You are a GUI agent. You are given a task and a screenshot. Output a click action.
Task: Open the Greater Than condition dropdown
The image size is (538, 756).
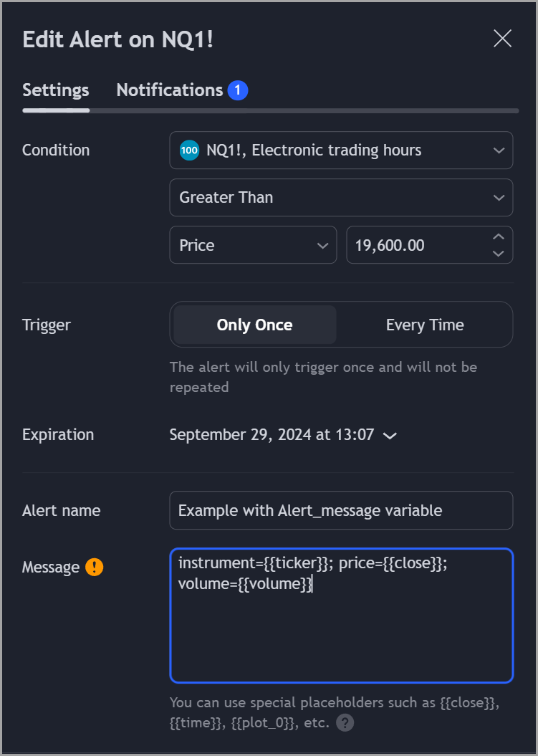pos(341,197)
